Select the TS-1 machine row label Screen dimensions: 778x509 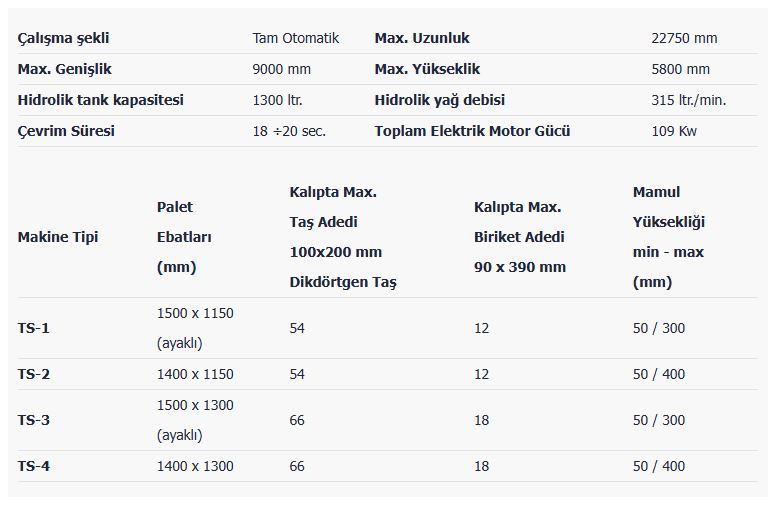pyautogui.click(x=34, y=328)
